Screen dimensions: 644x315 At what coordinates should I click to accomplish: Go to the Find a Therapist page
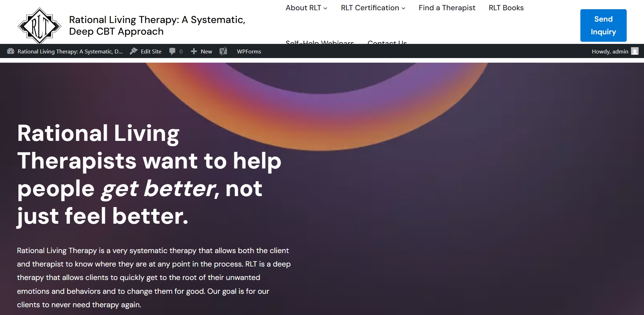447,8
